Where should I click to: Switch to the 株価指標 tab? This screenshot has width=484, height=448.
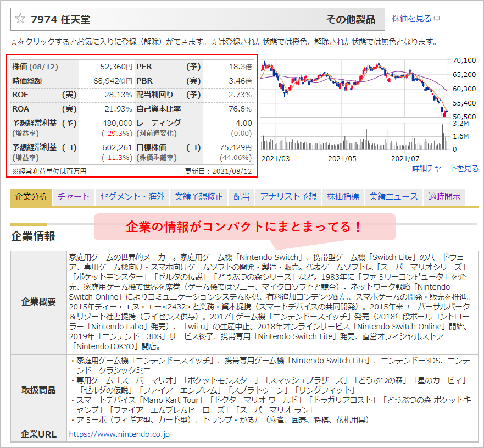tap(343, 197)
